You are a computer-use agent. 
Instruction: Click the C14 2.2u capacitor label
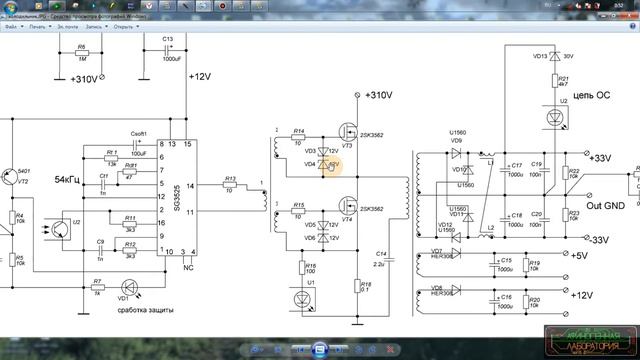pos(380,259)
